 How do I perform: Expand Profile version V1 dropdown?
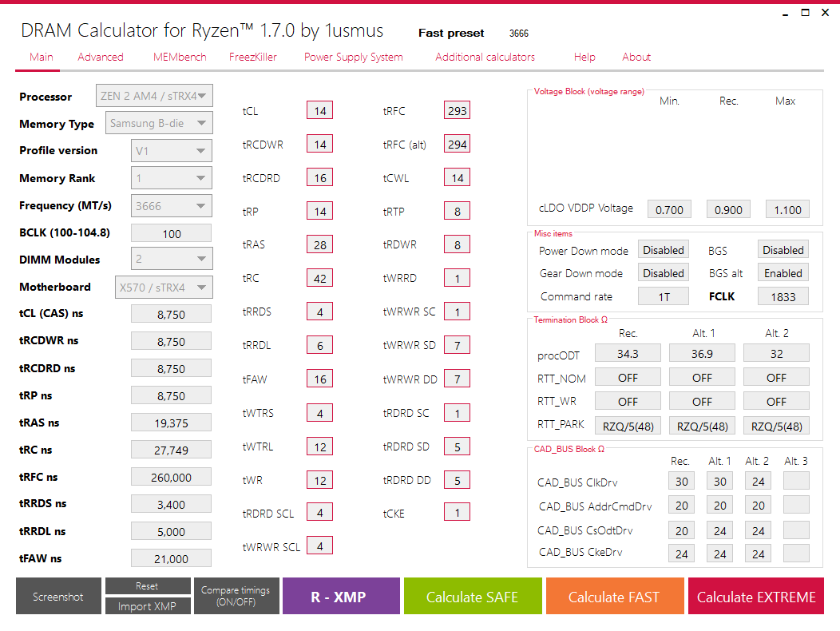click(172, 151)
